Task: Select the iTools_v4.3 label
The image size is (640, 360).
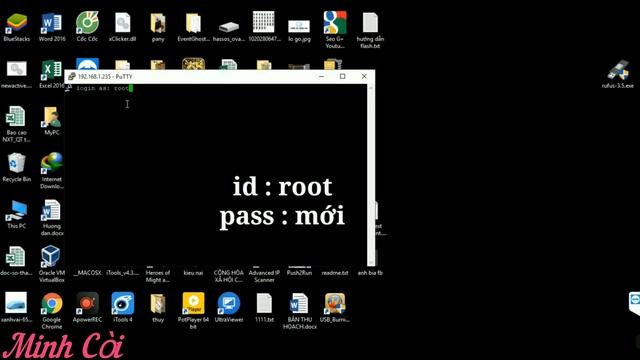Action: coord(122,273)
